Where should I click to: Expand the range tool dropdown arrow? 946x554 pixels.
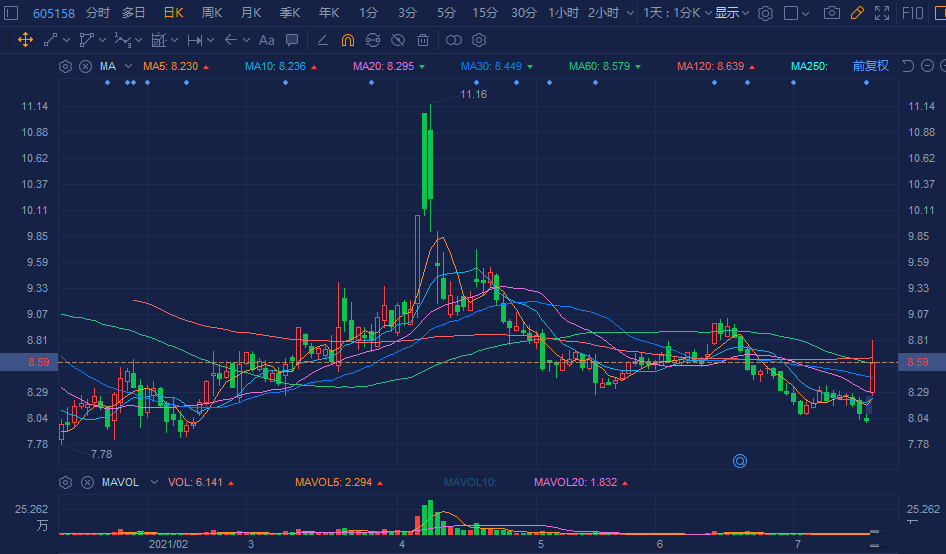[x=211, y=40]
